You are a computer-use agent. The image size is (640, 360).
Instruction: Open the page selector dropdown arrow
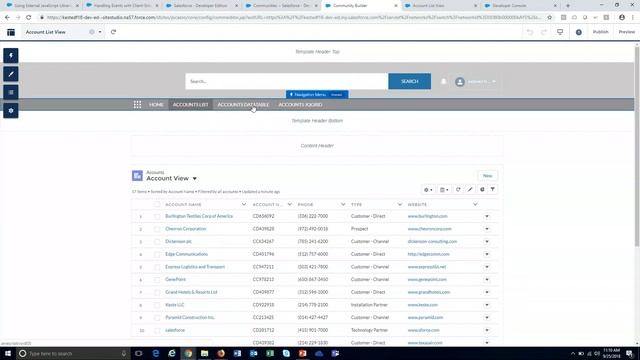point(100,32)
